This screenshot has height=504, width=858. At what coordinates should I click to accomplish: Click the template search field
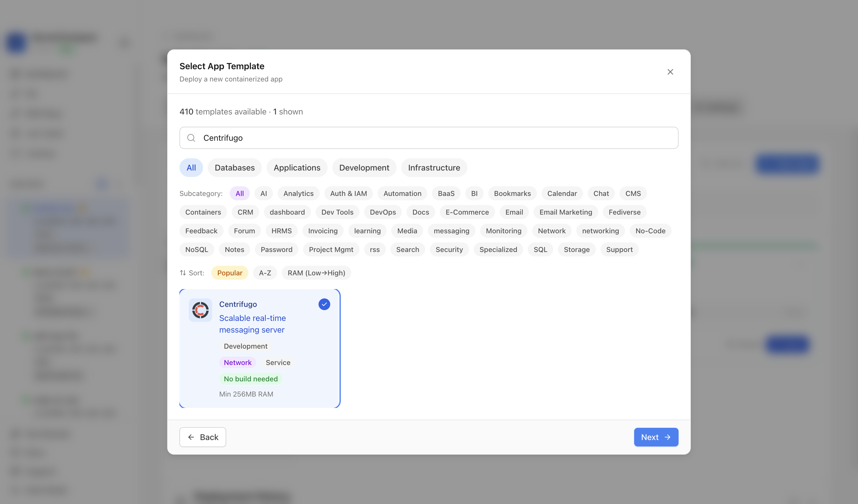(429, 138)
